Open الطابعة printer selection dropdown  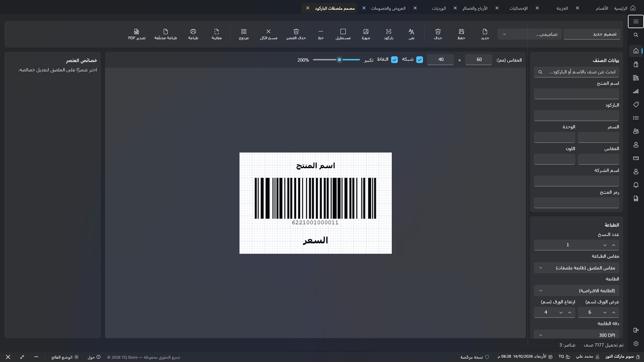[x=576, y=291]
